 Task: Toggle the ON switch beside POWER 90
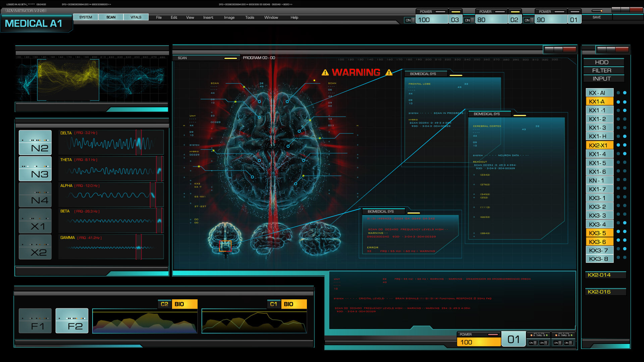[529, 20]
